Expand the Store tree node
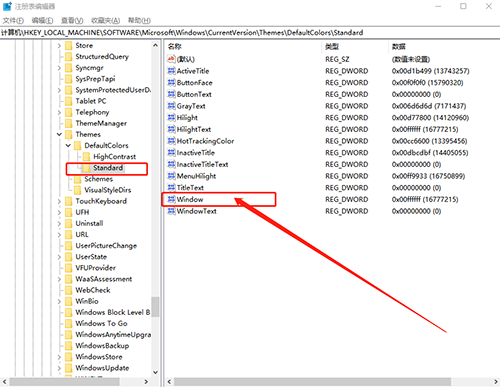Screen dimensions: 500x387 pos(59,45)
